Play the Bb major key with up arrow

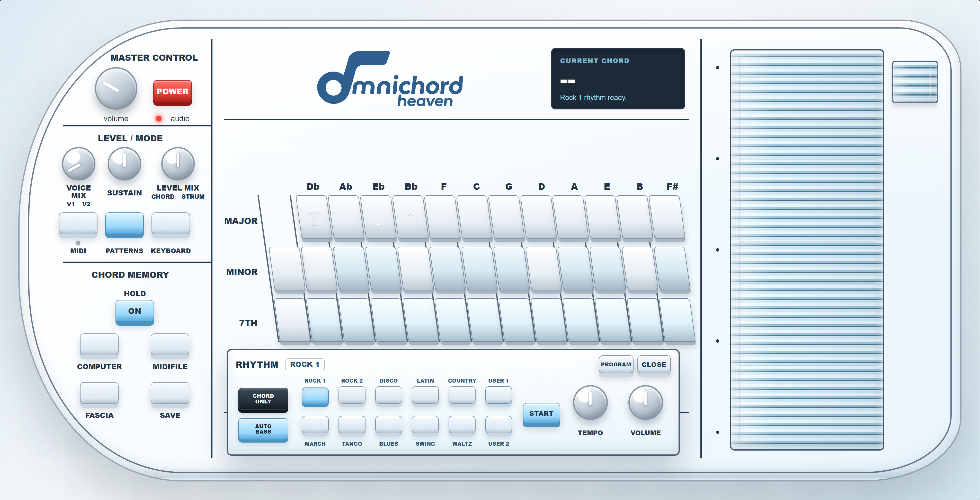point(411,218)
